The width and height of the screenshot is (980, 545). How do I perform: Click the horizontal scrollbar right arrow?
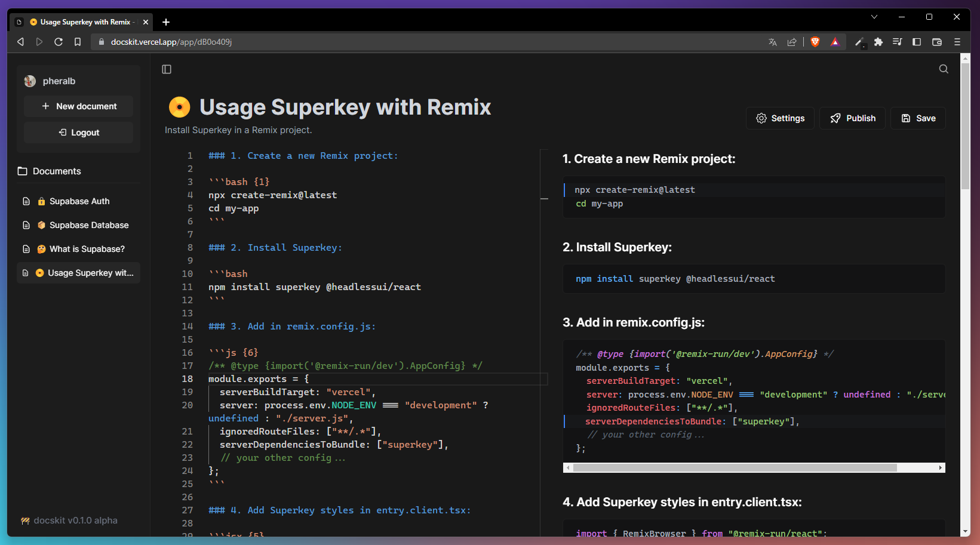(x=941, y=468)
